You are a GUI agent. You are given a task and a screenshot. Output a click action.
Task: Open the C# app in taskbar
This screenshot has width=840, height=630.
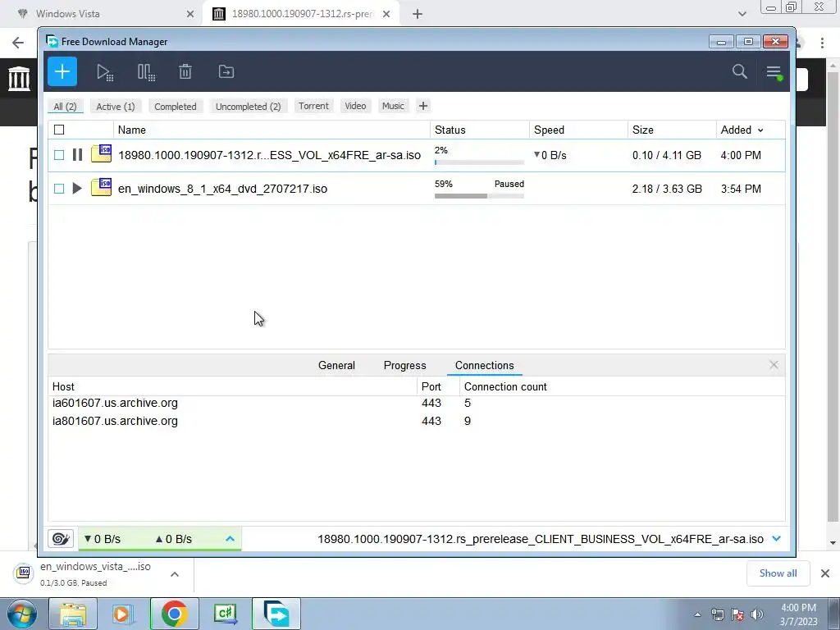[225, 614]
